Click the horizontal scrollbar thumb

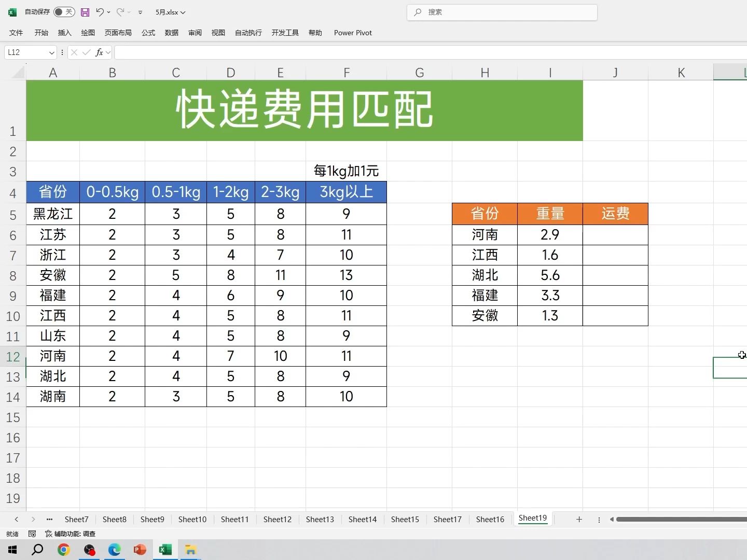682,519
